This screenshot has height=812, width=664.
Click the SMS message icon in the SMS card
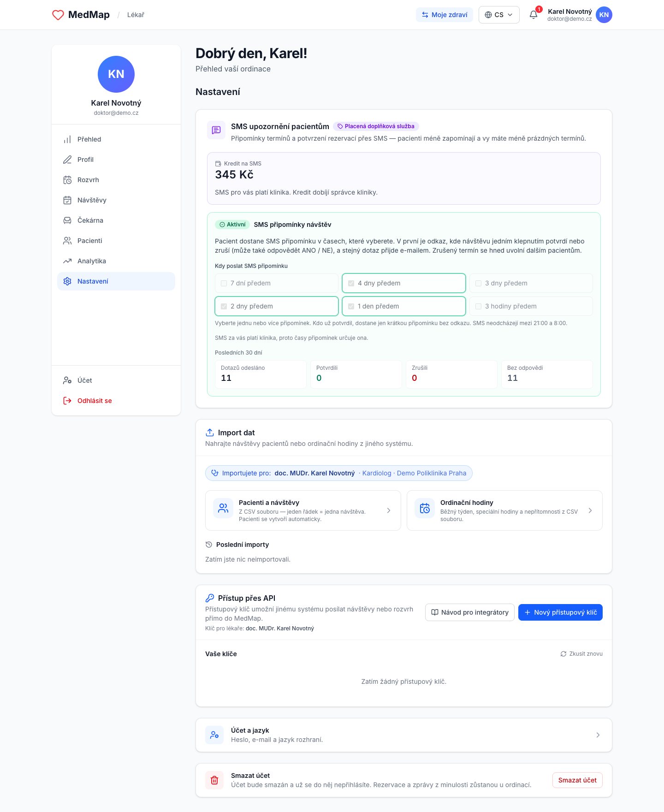click(216, 130)
